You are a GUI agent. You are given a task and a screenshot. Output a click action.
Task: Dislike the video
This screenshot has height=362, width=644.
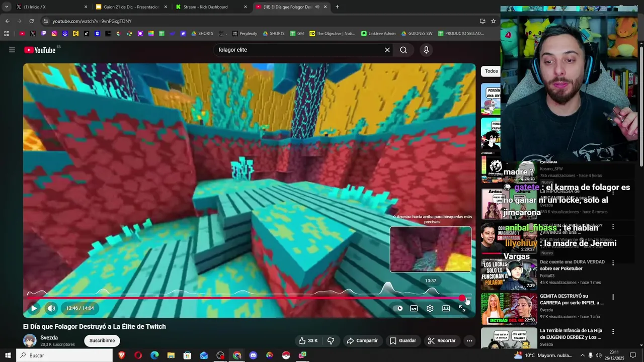pos(331,340)
